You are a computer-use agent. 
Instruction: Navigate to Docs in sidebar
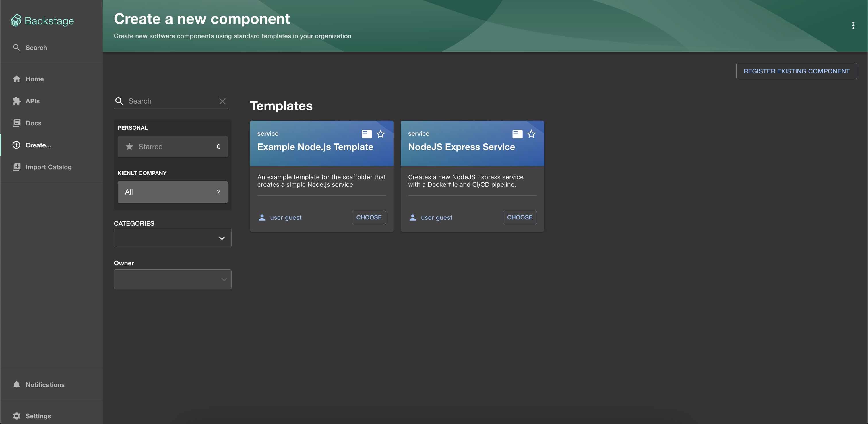click(33, 123)
